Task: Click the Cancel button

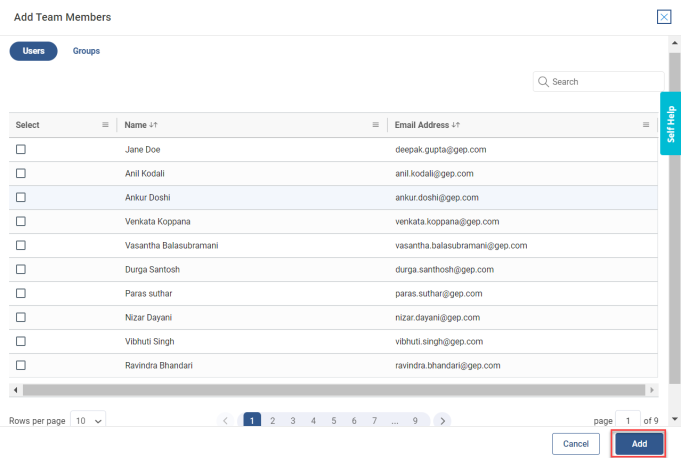Action: pyautogui.click(x=575, y=443)
